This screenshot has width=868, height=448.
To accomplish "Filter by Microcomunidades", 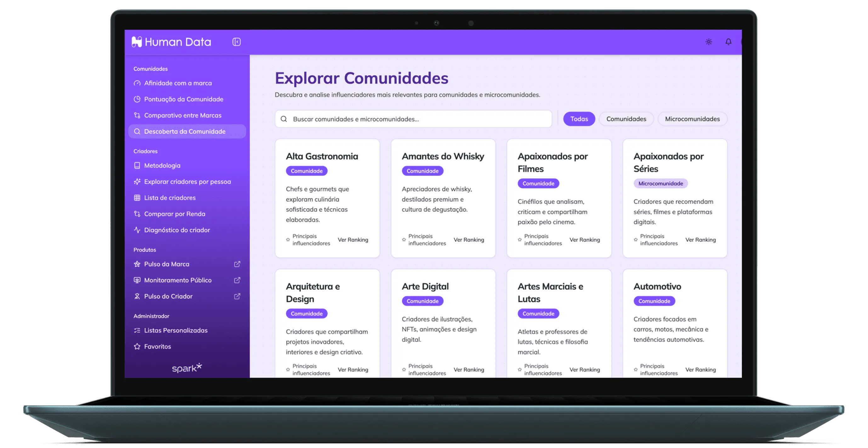I will [x=692, y=119].
